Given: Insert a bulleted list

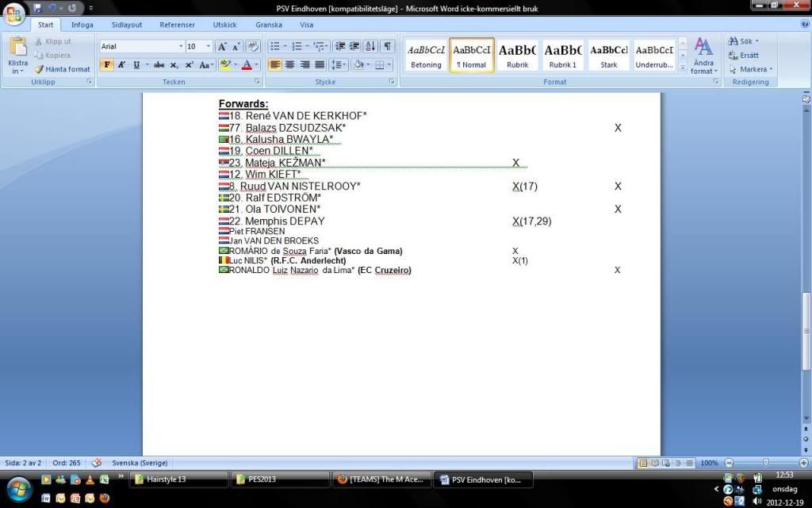Looking at the screenshot, I should coord(275,47).
